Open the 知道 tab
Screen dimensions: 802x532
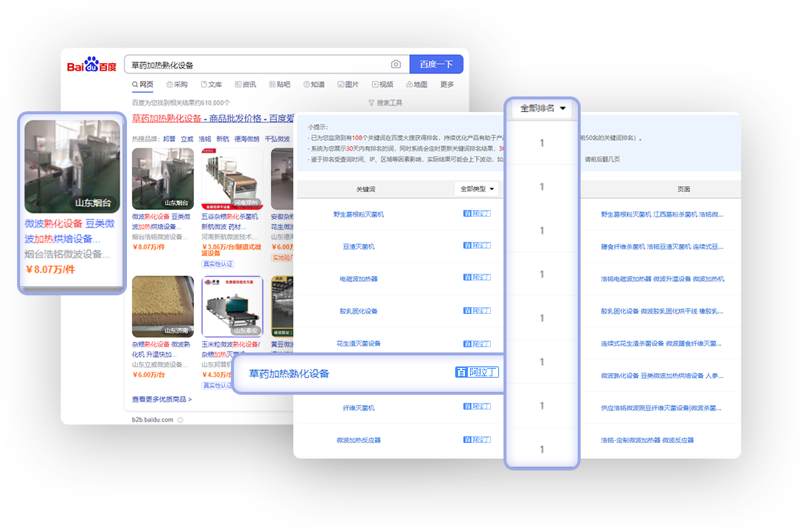pos(314,85)
